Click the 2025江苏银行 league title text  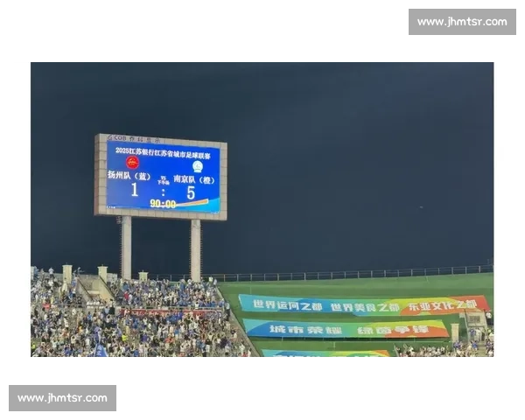pos(163,153)
